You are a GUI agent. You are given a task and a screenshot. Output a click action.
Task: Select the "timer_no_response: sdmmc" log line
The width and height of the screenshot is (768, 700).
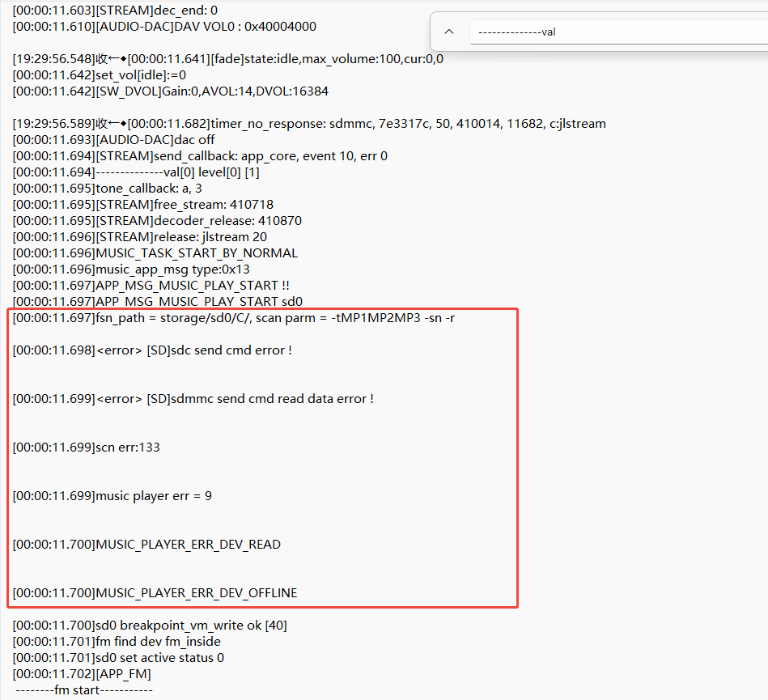(x=310, y=124)
